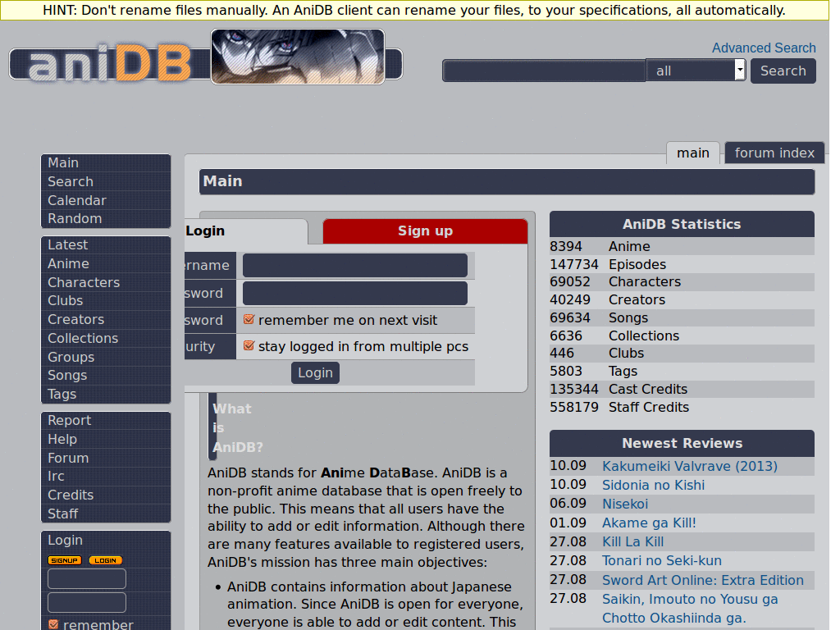Screen dimensions: 840x630
Task: Click the 'What is AniDB?' heading
Action: [237, 427]
